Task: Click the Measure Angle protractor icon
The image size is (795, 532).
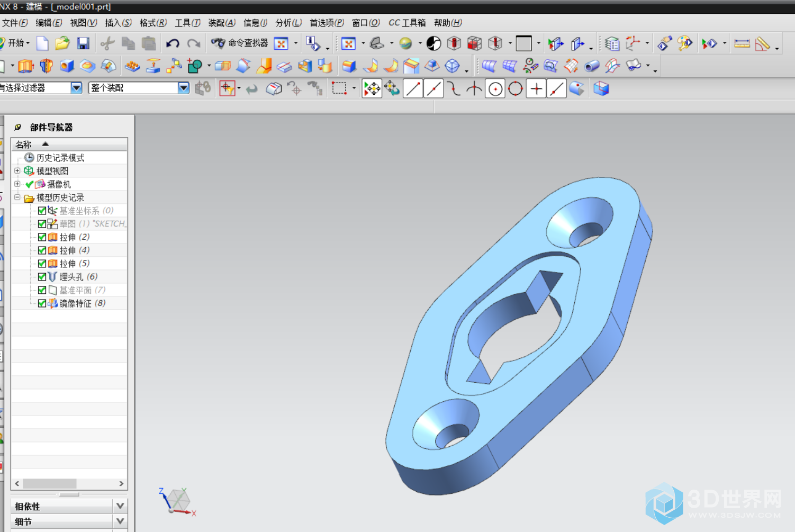Action: tap(762, 43)
